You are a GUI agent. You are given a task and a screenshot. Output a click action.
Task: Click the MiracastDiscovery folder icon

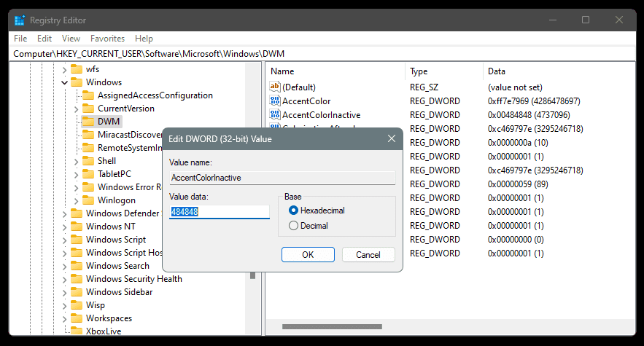88,135
